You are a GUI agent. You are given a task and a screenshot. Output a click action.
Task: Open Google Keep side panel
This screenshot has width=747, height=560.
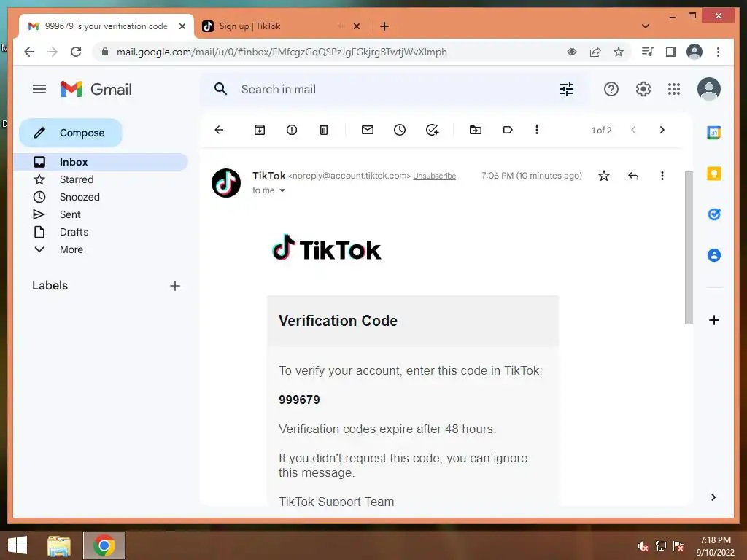click(713, 174)
